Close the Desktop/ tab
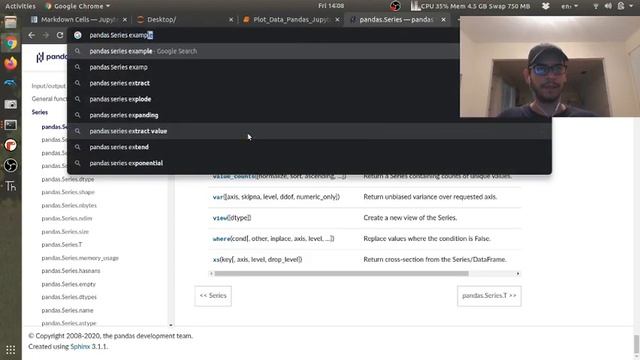This screenshot has height=360, width=640. [x=231, y=20]
